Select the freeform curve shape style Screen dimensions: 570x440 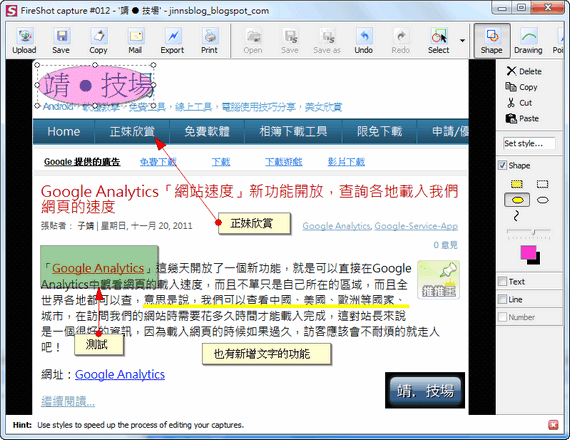(x=516, y=215)
